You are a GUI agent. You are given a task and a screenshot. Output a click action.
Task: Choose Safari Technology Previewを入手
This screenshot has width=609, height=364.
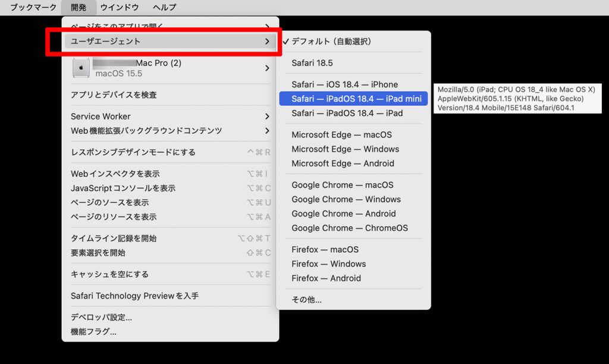coord(170,296)
